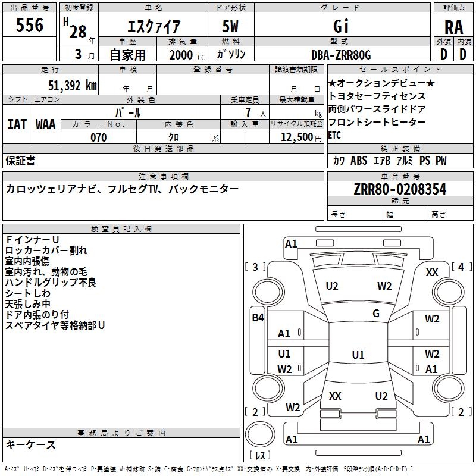
Task: Click the D grade under 内装
Action: click(463, 54)
